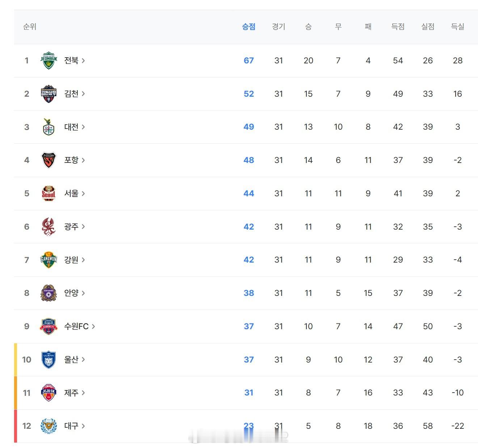Click the Jeonbuk club crest icon
The image size is (478, 448).
coord(48,60)
